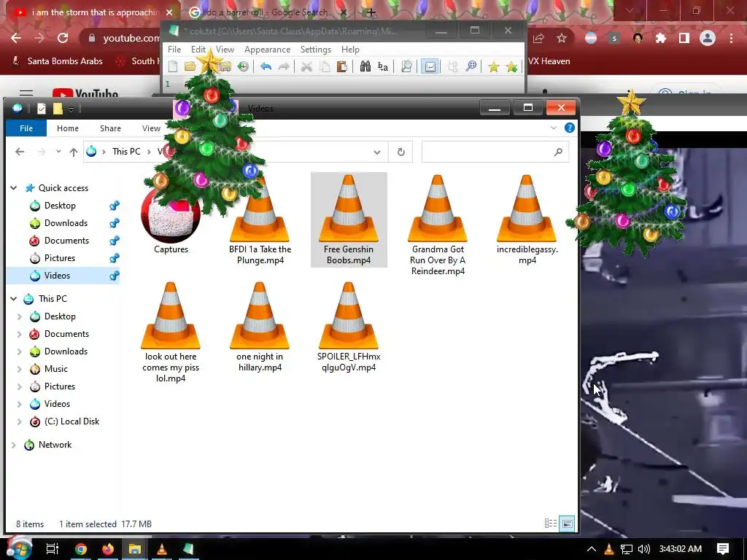Open the BFDI 1a Take the Plunge.mp4 video file
The image size is (747, 560).
(260, 219)
